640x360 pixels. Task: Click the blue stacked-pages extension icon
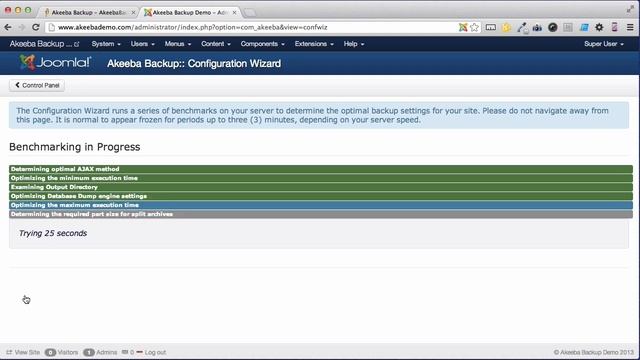click(x=584, y=27)
